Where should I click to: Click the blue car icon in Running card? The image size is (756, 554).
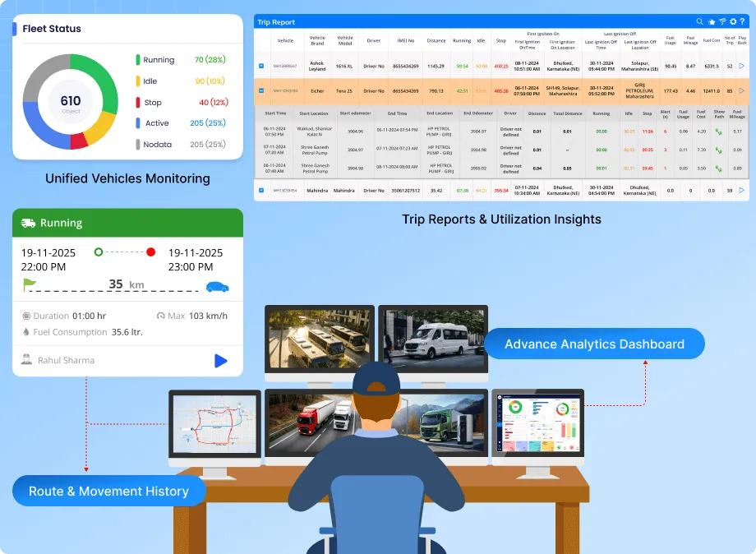click(218, 286)
